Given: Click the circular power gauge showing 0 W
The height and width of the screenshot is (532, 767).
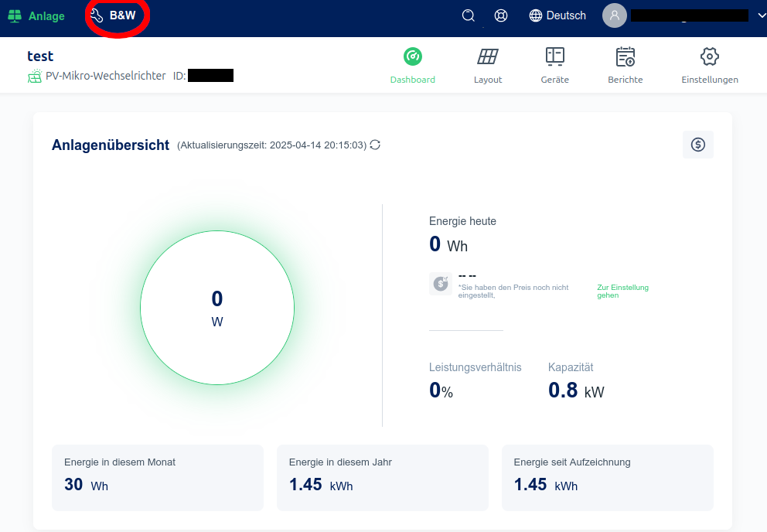Looking at the screenshot, I should [217, 308].
